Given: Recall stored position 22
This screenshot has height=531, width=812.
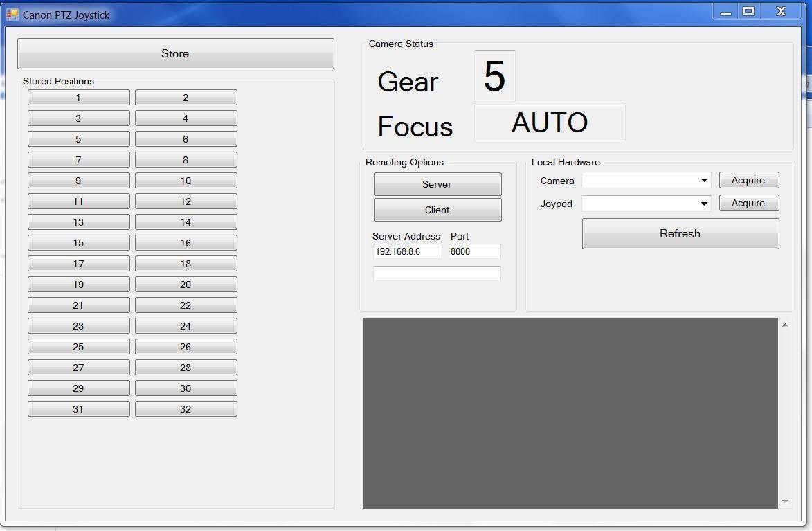Looking at the screenshot, I should [186, 305].
